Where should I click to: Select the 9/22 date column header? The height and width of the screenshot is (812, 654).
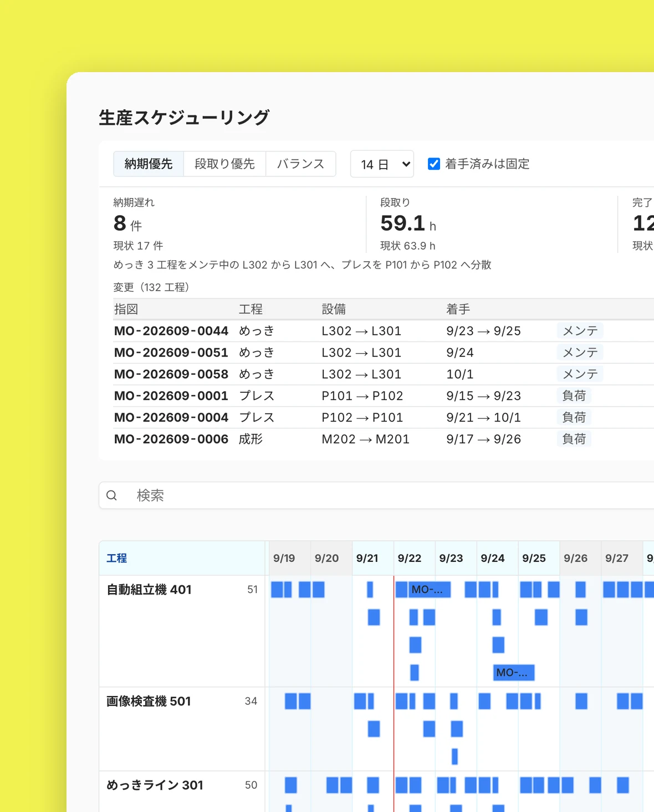click(x=414, y=559)
